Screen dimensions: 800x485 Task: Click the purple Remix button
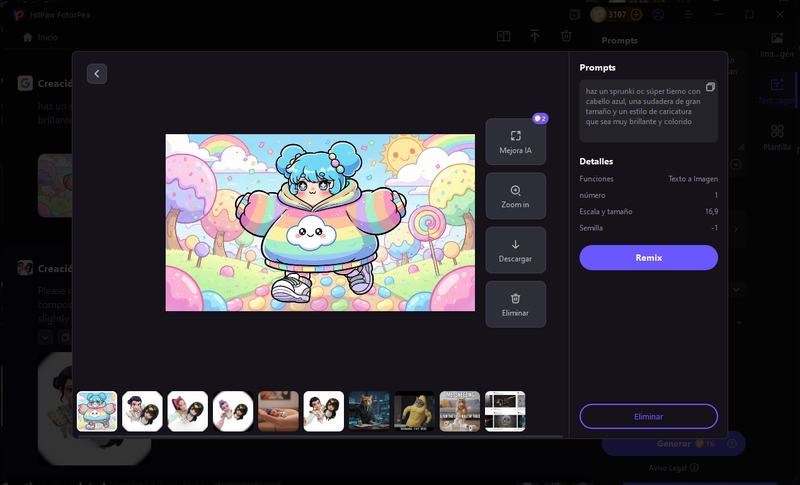[648, 257]
